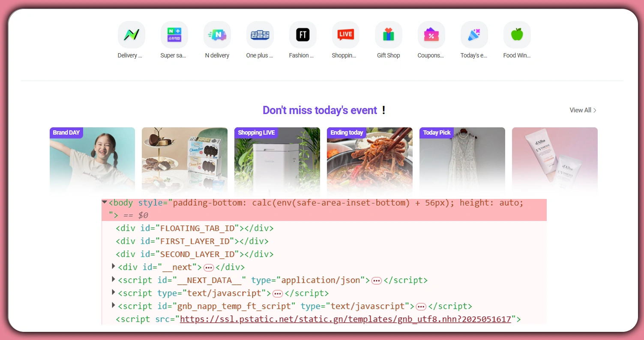Launch Shopping LIVE with the red LIVE icon
The height and width of the screenshot is (340, 644).
click(x=345, y=34)
